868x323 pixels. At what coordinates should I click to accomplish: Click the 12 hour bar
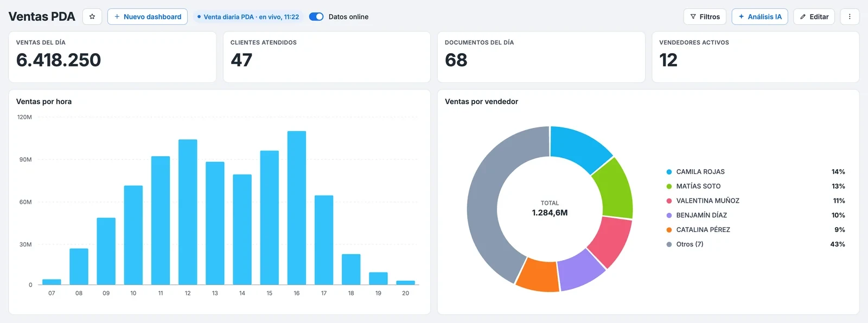point(188,212)
